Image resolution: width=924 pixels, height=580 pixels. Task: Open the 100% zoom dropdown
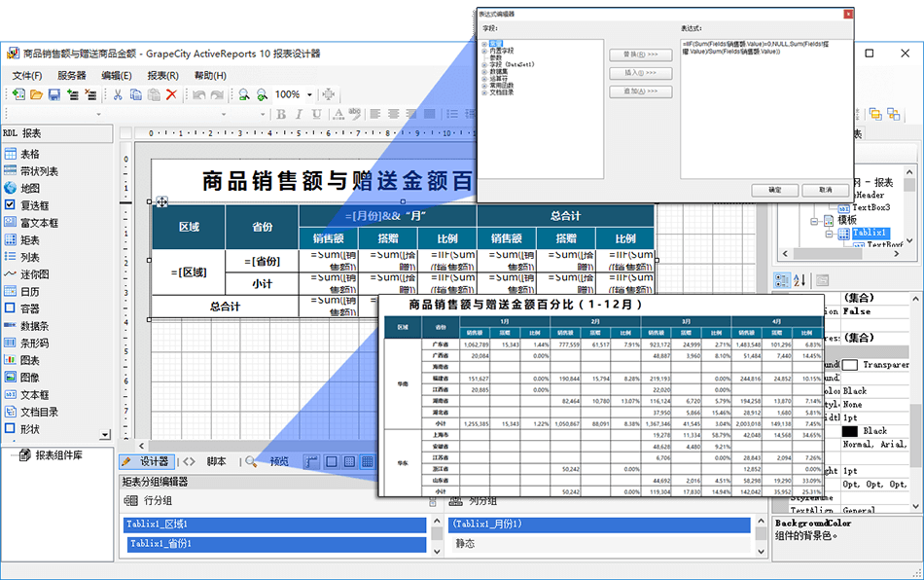(x=309, y=94)
